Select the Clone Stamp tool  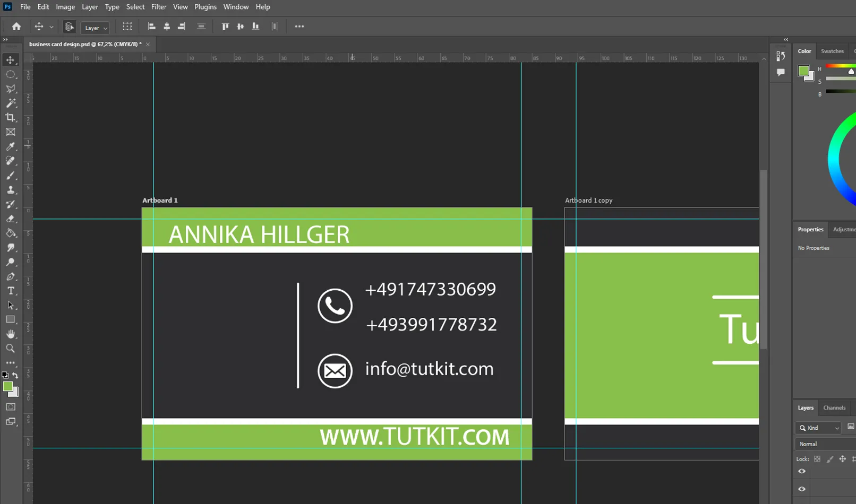click(11, 189)
